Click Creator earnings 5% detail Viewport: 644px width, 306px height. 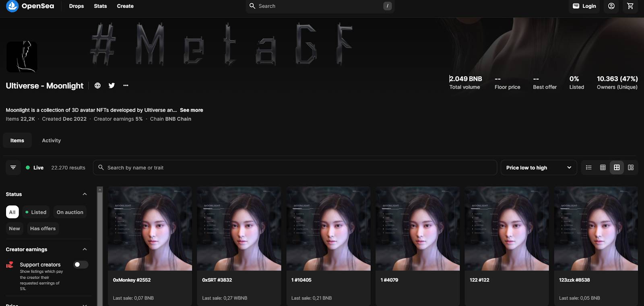pos(118,119)
